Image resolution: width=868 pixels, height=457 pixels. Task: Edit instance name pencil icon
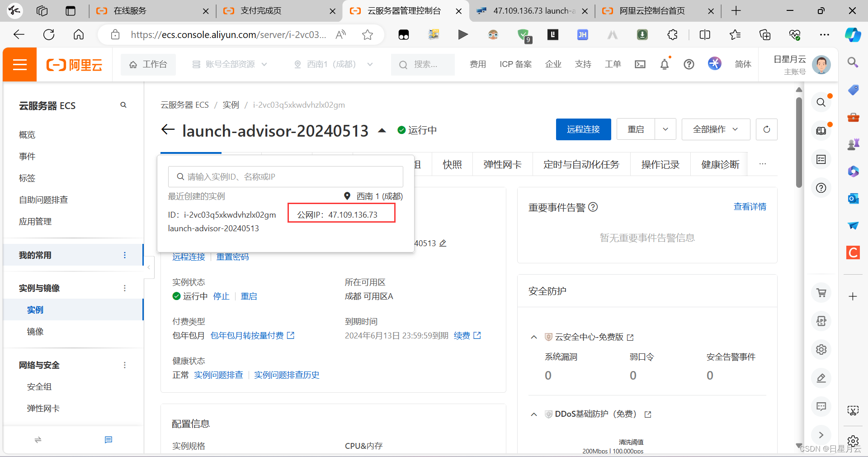click(x=443, y=243)
